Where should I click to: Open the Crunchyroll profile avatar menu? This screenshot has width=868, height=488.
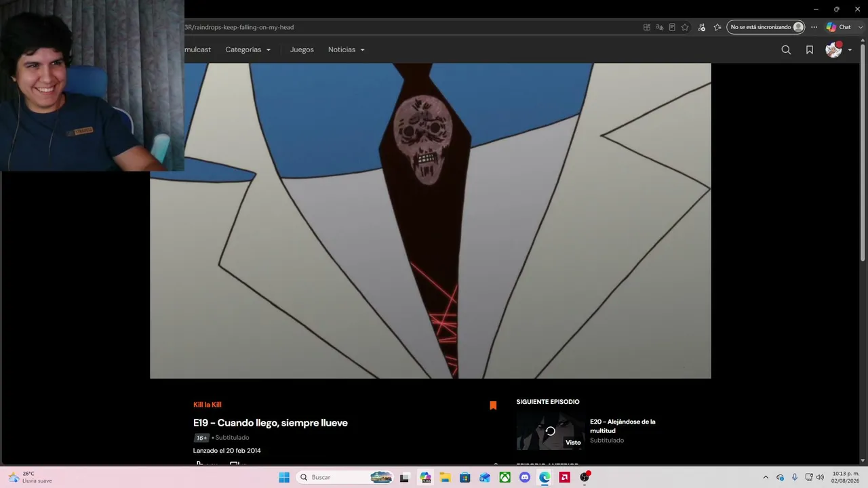pyautogui.click(x=833, y=49)
